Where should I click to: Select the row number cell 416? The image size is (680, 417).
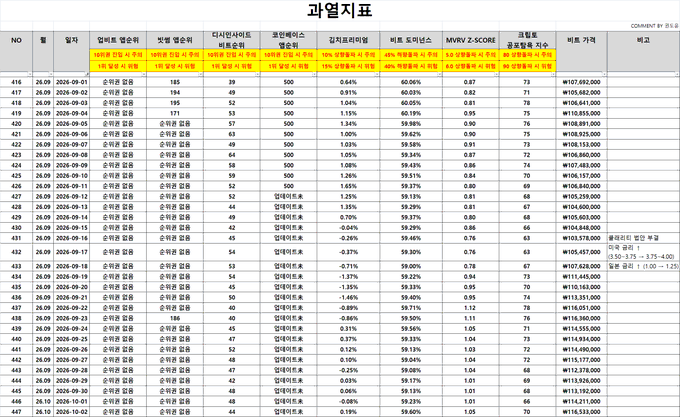pos(16,82)
